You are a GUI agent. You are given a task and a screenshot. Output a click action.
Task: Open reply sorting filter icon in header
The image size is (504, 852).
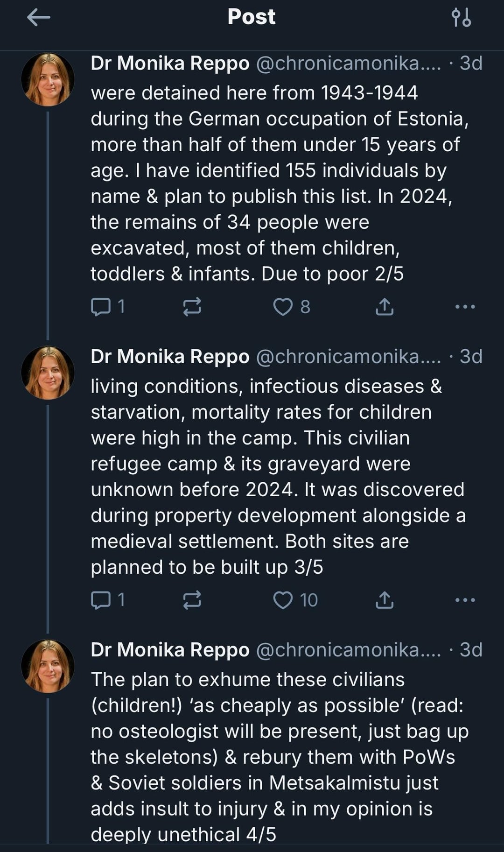(x=461, y=18)
